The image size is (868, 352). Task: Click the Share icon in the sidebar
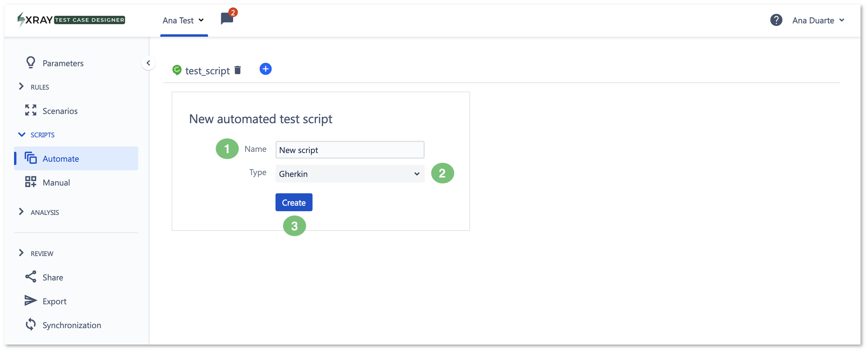point(31,277)
